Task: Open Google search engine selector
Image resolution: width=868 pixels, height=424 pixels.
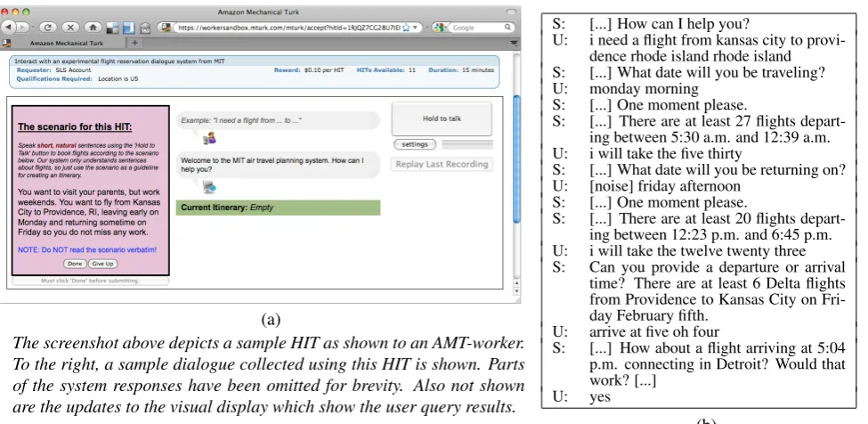Action: pyautogui.click(x=441, y=27)
